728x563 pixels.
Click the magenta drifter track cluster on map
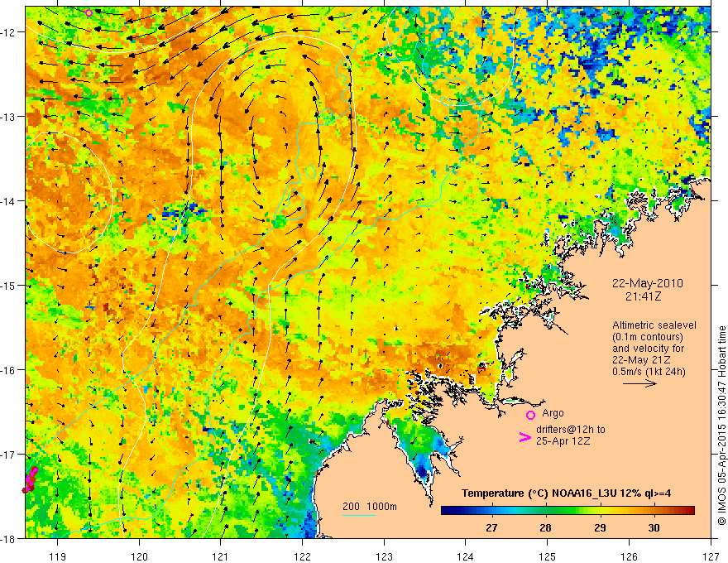click(30, 480)
